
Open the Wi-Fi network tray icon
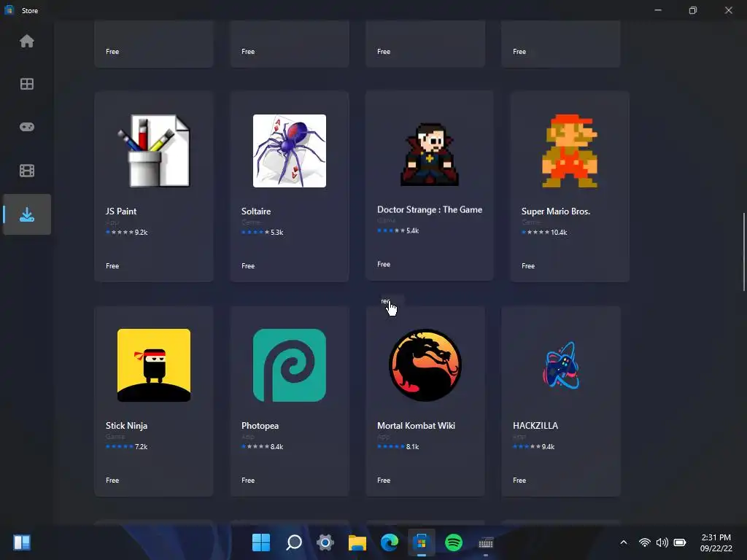[x=645, y=542]
